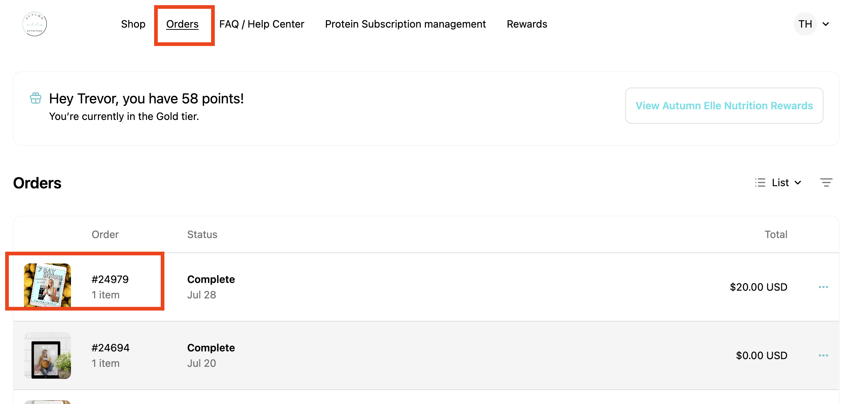
Task: Open more options for order #24694
Action: [823, 355]
